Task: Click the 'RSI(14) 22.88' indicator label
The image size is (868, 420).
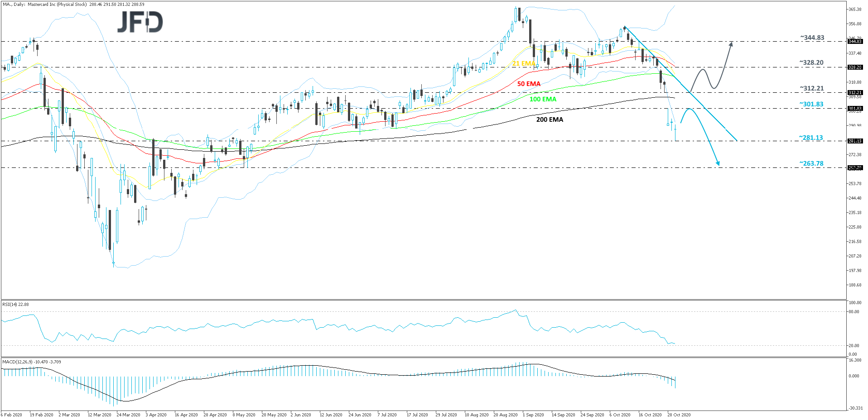Action: 15,305
